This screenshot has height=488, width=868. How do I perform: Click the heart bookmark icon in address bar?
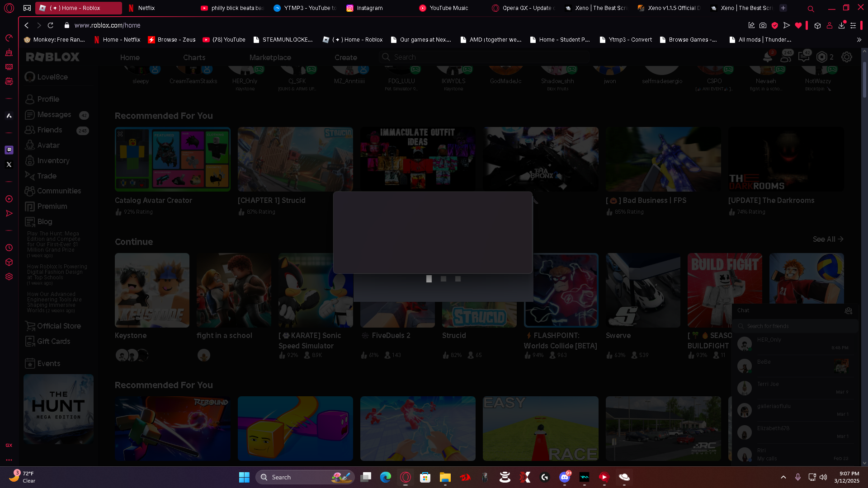(x=798, y=25)
